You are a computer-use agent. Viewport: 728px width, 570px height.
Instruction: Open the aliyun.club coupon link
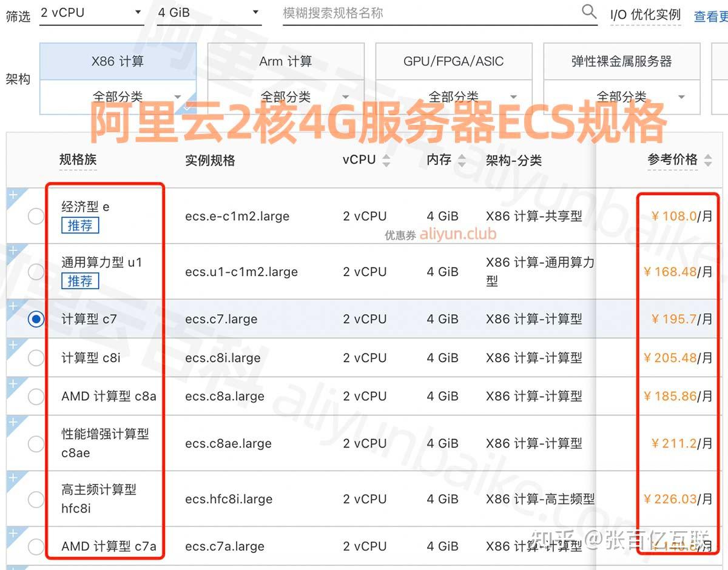click(458, 233)
